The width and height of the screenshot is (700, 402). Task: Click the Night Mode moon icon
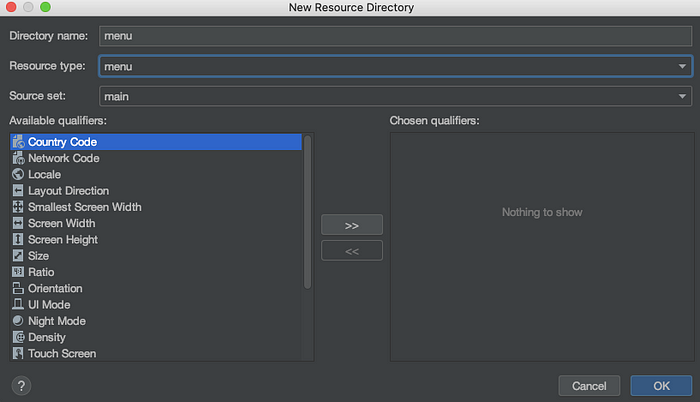[18, 321]
